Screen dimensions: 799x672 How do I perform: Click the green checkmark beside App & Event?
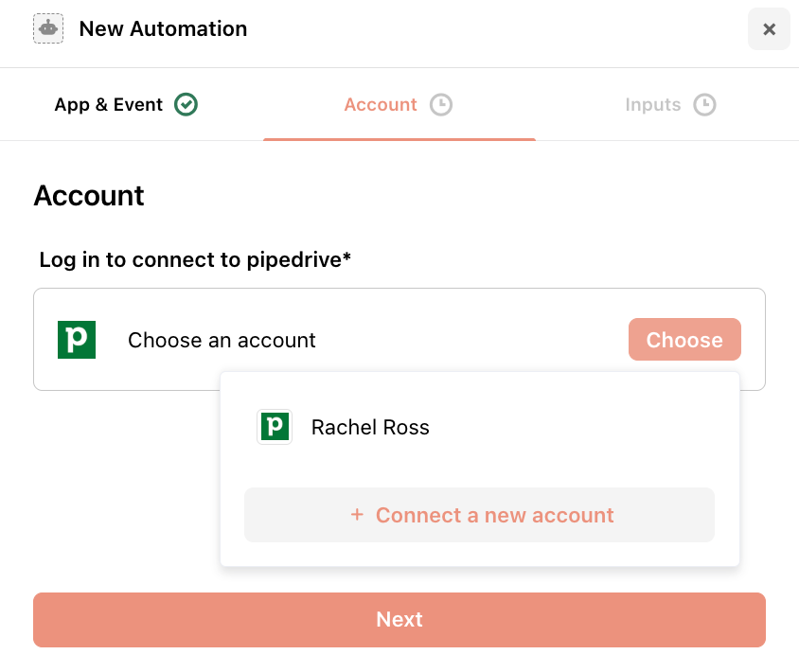click(186, 104)
